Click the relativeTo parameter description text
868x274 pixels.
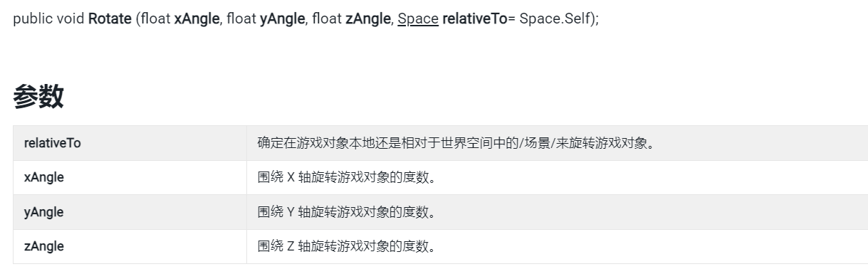click(x=456, y=143)
